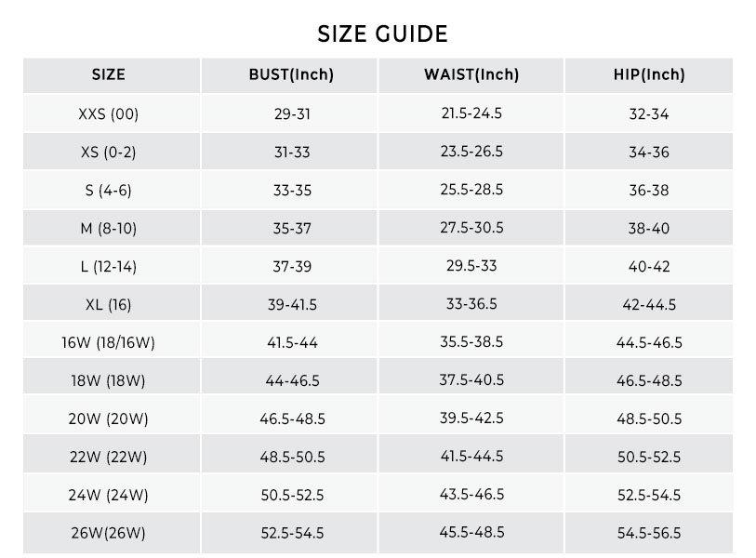Image resolution: width=756 pixels, height=558 pixels.
Task: Select the HIP(Inch) column header
Action: (649, 75)
